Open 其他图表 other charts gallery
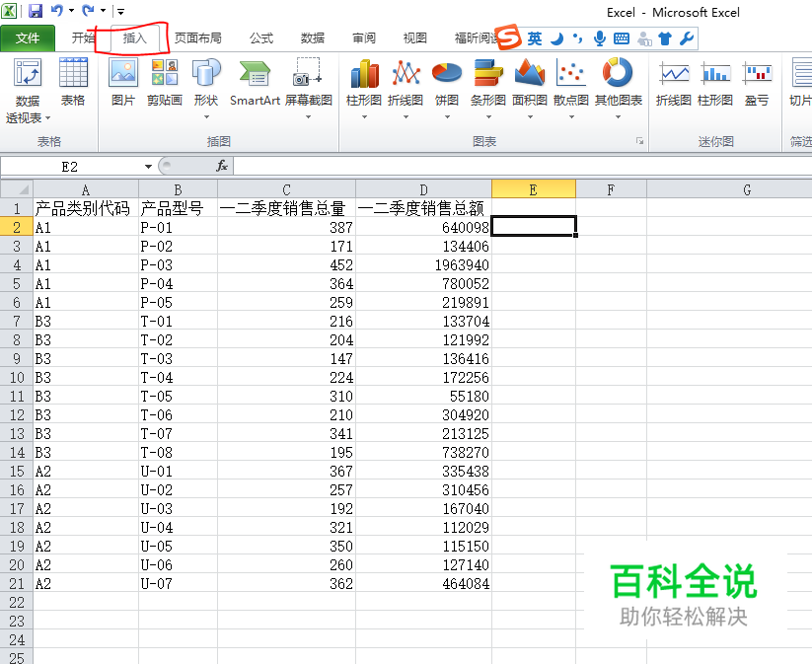This screenshot has height=664, width=812. (619, 88)
